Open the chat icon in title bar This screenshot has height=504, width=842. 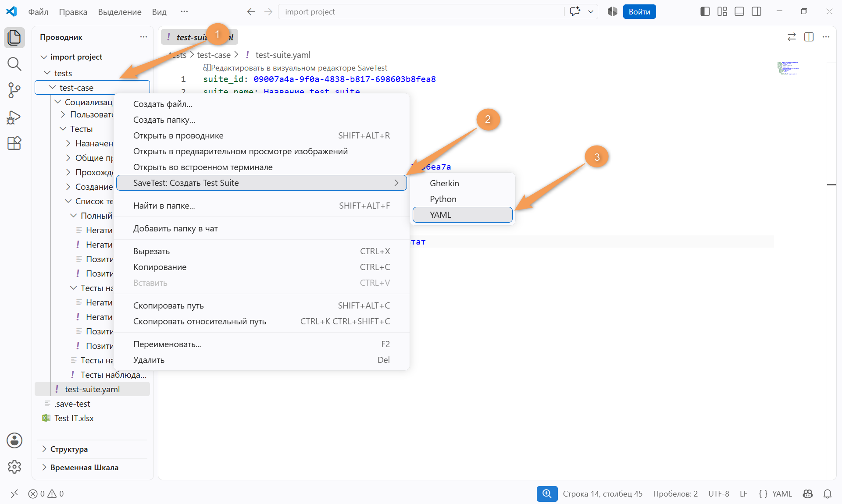coord(575,12)
